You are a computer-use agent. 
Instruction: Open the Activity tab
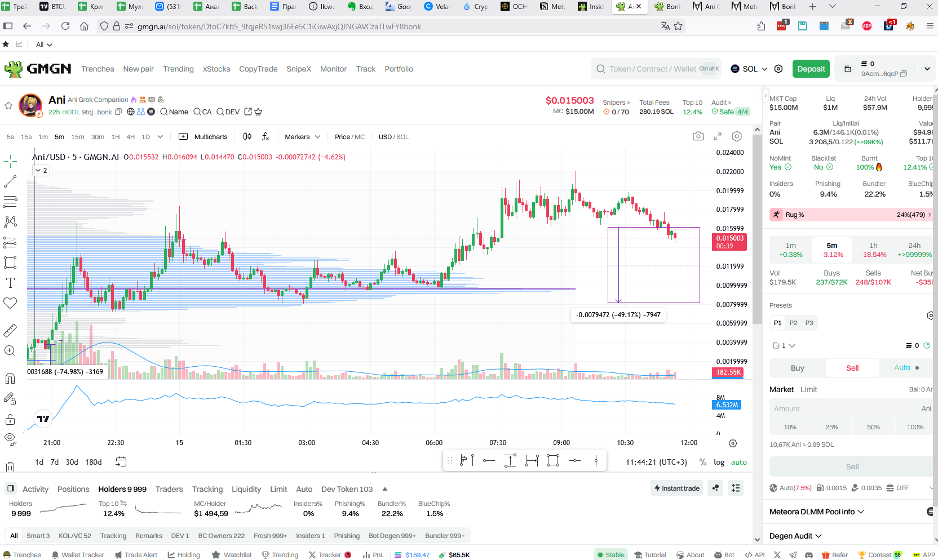click(36, 489)
